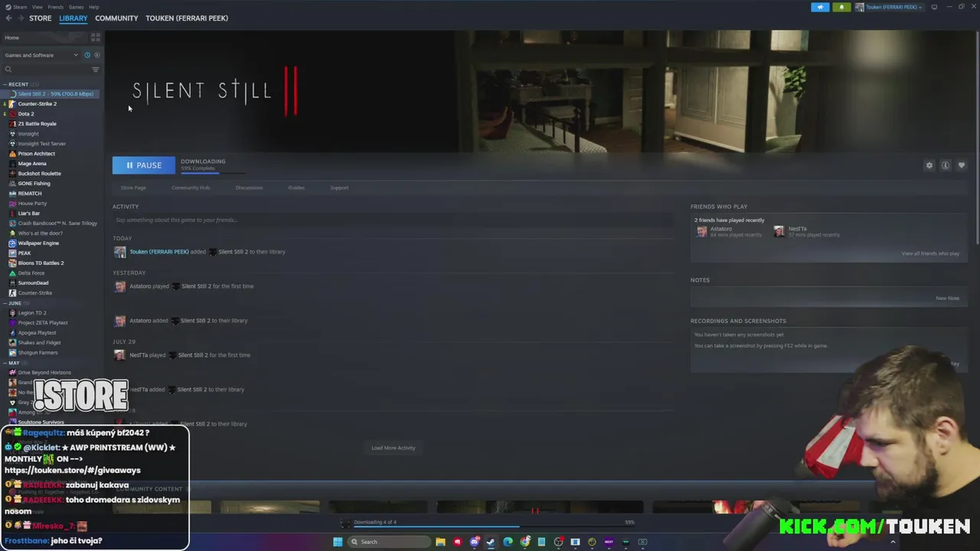Open the Friends menu
This screenshot has width=980, height=551.
pyautogui.click(x=56, y=7)
